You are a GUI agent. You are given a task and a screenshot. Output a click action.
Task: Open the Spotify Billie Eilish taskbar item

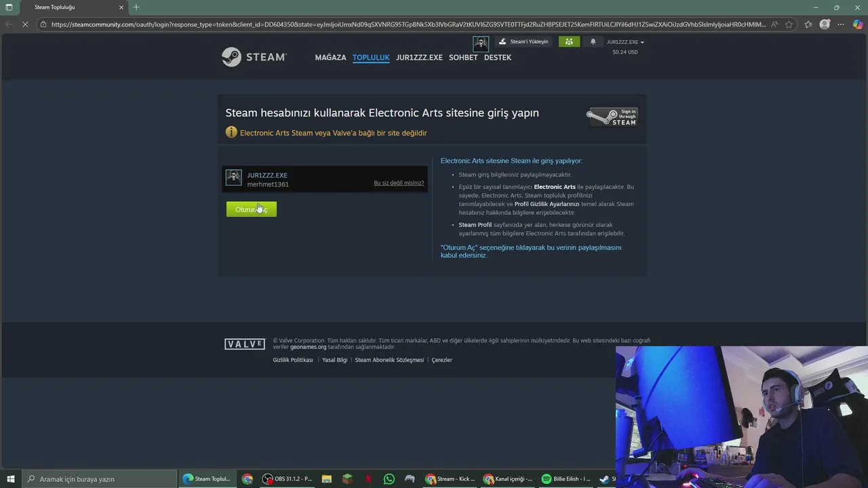point(566,479)
